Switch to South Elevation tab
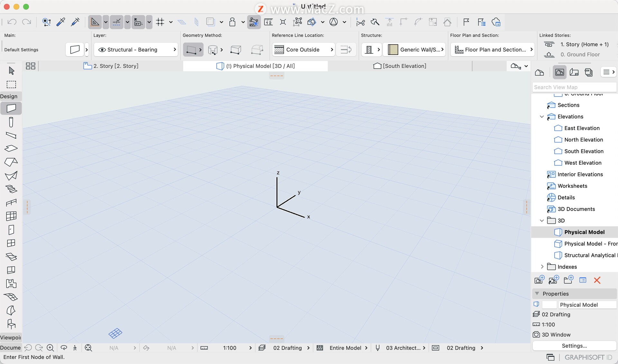Image resolution: width=618 pixels, height=364 pixels. point(400,66)
